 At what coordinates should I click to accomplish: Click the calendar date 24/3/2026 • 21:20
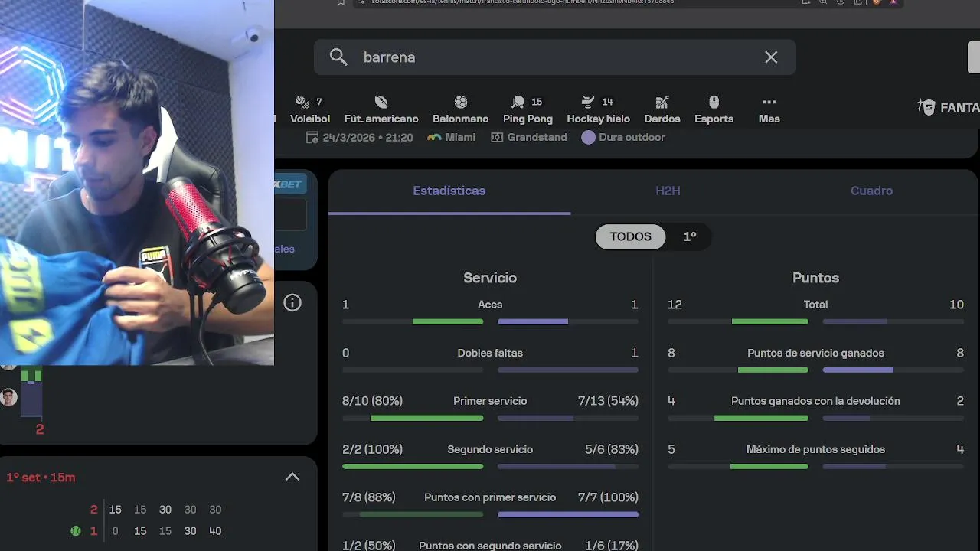[360, 138]
